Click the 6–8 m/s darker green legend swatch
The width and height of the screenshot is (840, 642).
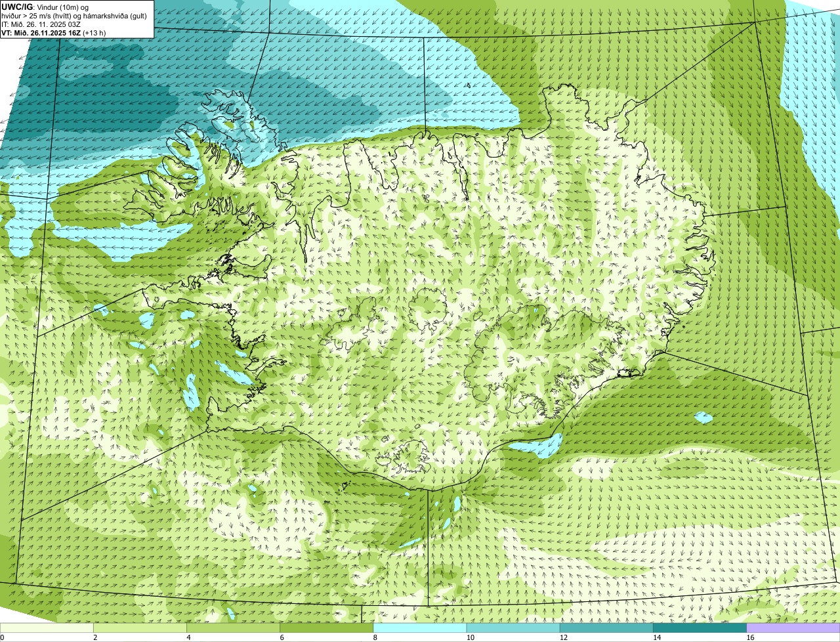tap(327, 628)
